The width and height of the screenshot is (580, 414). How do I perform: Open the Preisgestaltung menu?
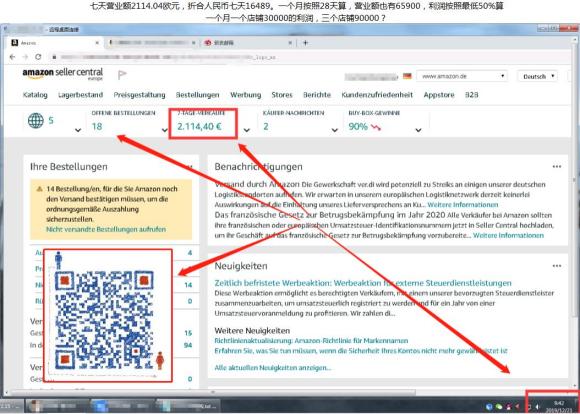click(x=139, y=95)
